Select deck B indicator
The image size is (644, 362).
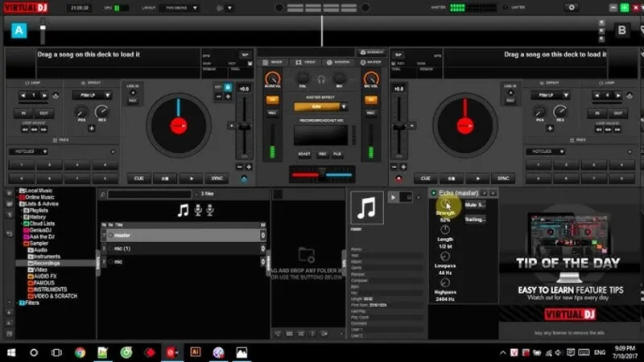click(x=621, y=30)
